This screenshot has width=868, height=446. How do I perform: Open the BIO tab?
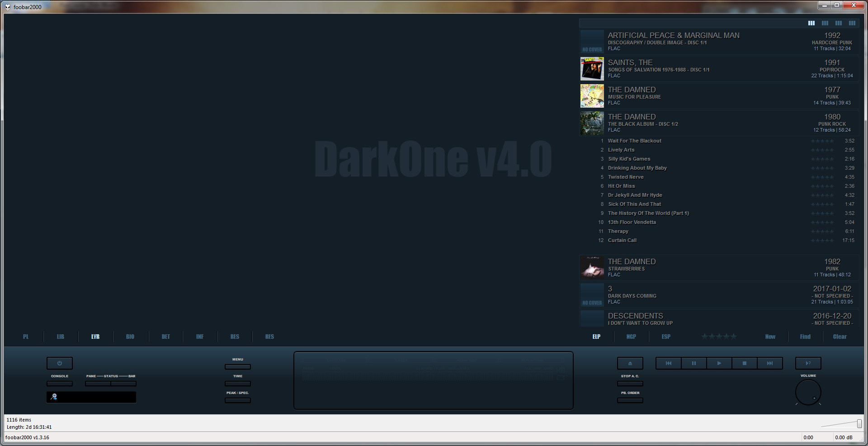[x=130, y=337]
